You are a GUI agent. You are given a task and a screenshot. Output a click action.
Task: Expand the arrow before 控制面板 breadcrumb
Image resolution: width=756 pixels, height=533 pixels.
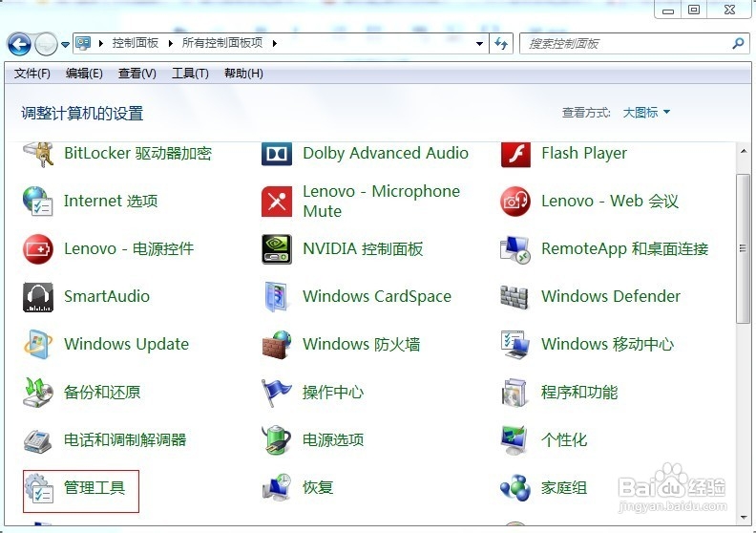pos(101,43)
